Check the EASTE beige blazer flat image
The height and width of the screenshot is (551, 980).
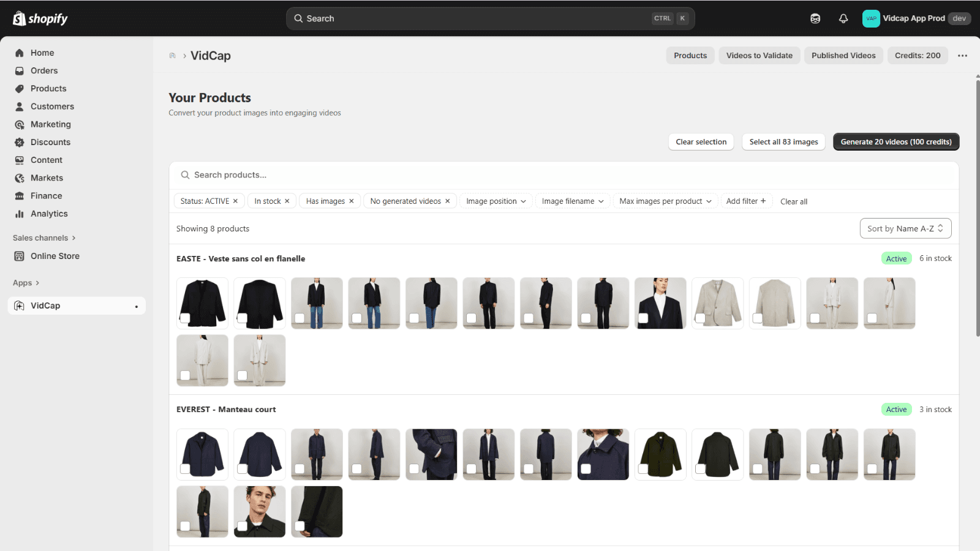click(701, 318)
